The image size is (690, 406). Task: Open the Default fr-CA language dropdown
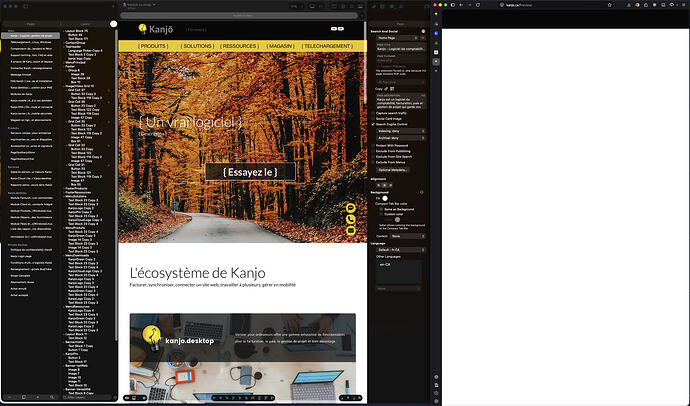401,250
